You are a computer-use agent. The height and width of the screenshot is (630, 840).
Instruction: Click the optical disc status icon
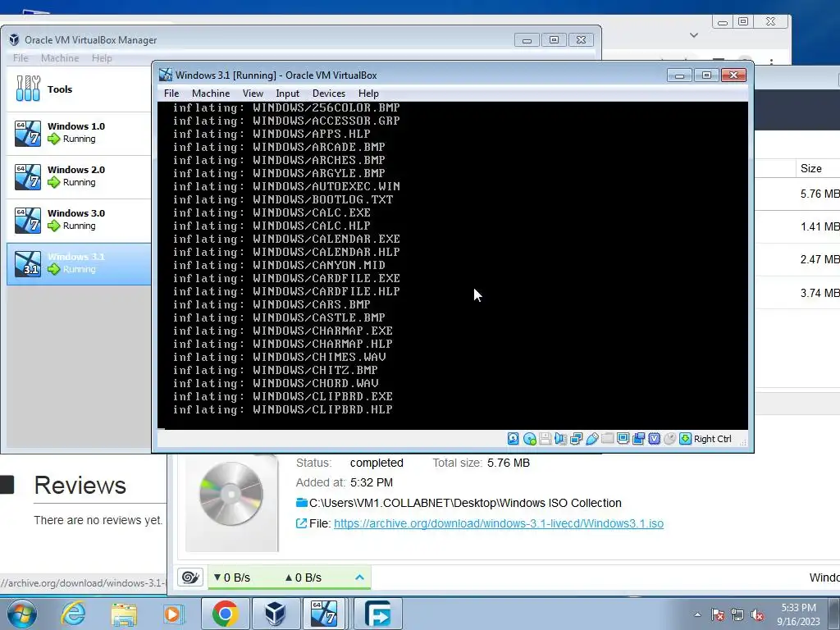(529, 439)
